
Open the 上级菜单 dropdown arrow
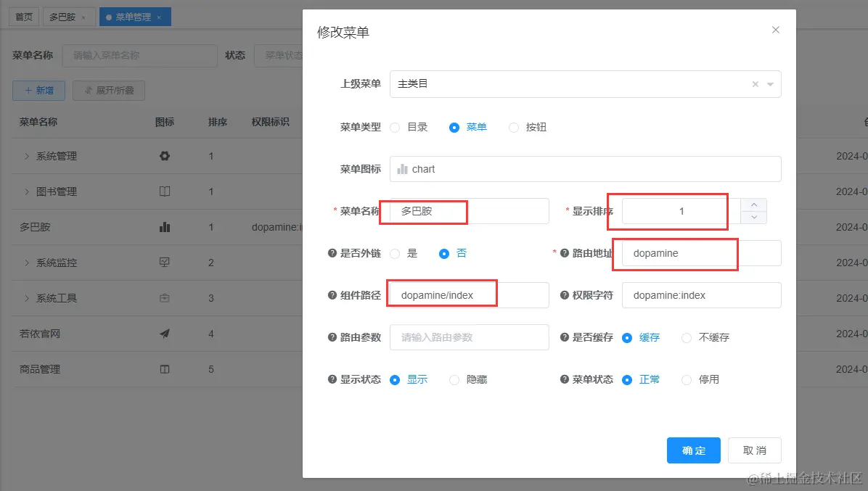(770, 84)
